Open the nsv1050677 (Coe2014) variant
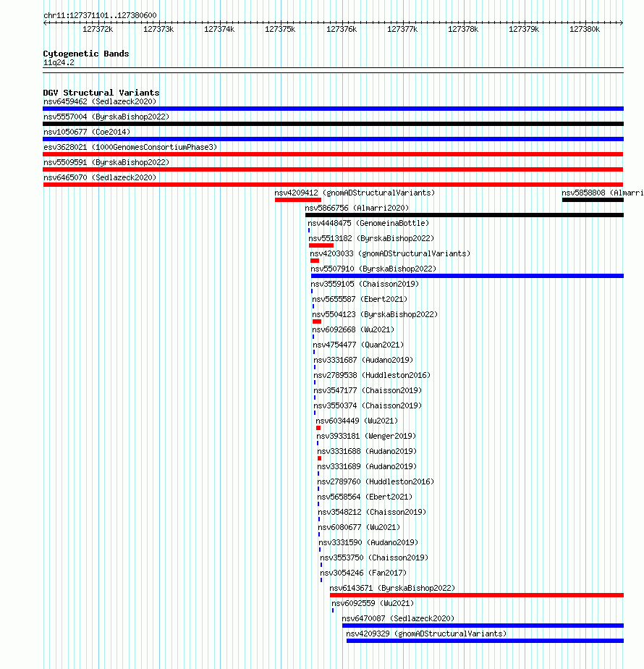 [87, 132]
